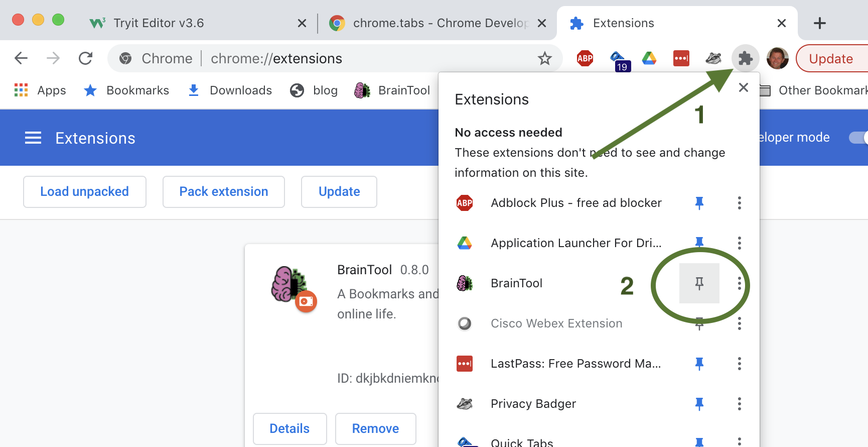
Task: Open more options for LastPass
Action: point(740,364)
